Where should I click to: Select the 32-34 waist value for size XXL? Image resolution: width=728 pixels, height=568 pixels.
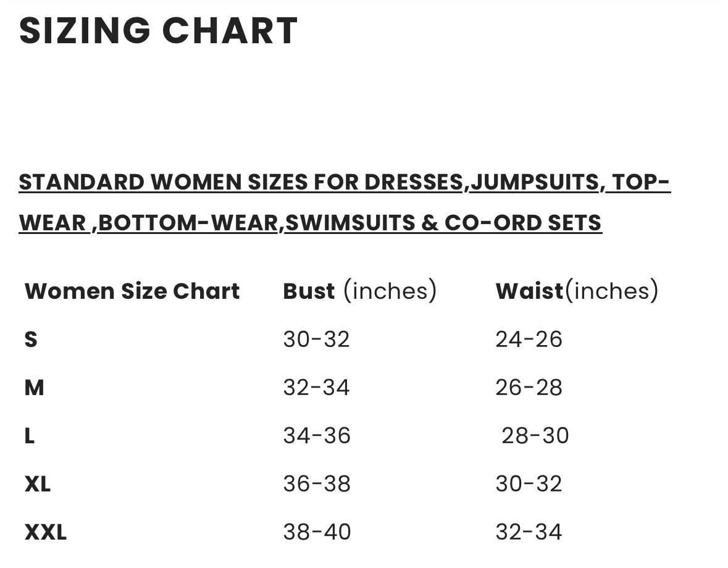[529, 532]
